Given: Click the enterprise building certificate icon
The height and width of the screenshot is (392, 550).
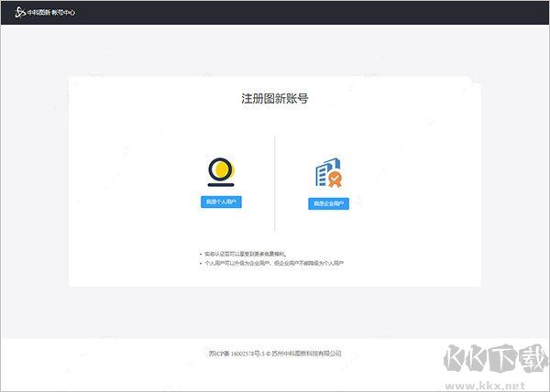Looking at the screenshot, I should 328,173.
